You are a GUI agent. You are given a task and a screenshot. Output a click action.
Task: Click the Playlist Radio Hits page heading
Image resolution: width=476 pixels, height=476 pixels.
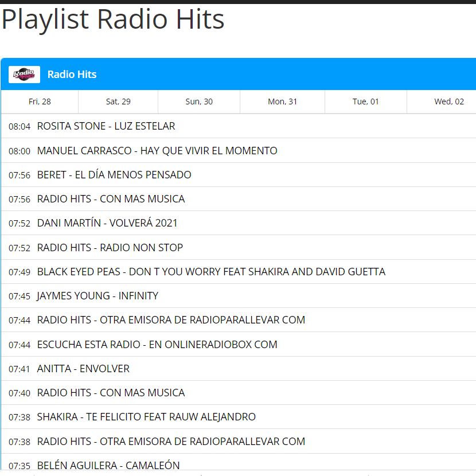pos(113,19)
